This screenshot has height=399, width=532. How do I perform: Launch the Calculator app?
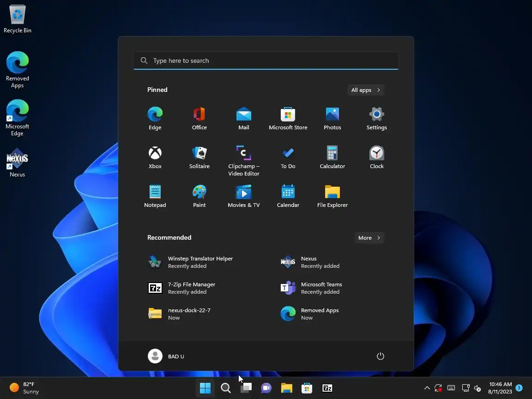332,157
